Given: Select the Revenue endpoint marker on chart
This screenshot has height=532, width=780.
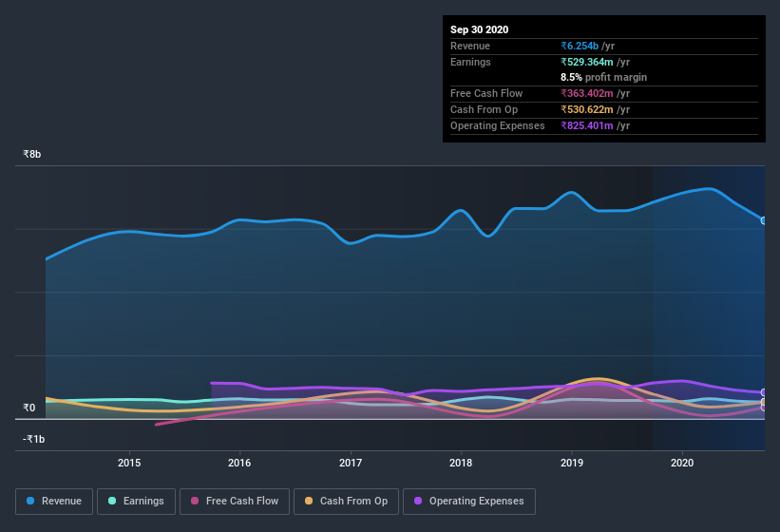Looking at the screenshot, I should tap(764, 220).
